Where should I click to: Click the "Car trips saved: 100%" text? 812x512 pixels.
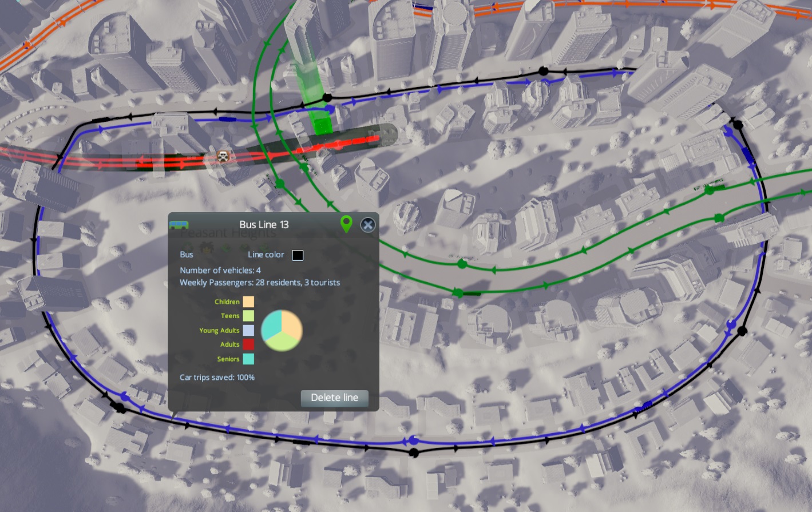pyautogui.click(x=217, y=378)
